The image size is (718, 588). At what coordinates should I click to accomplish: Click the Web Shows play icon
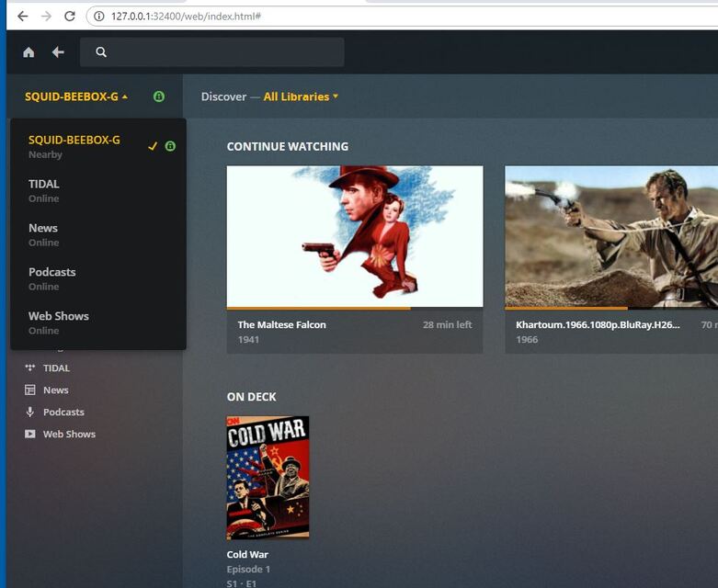pyautogui.click(x=30, y=434)
